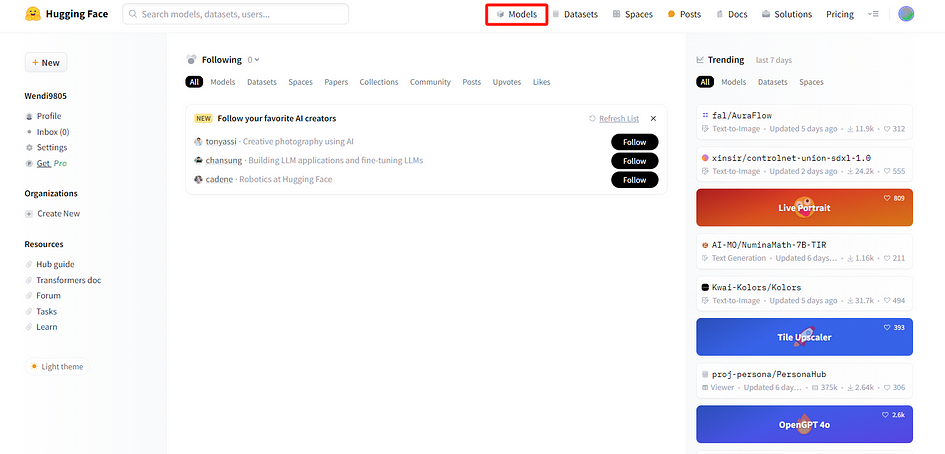
Task: Select the Collections feed tab
Action: [379, 82]
